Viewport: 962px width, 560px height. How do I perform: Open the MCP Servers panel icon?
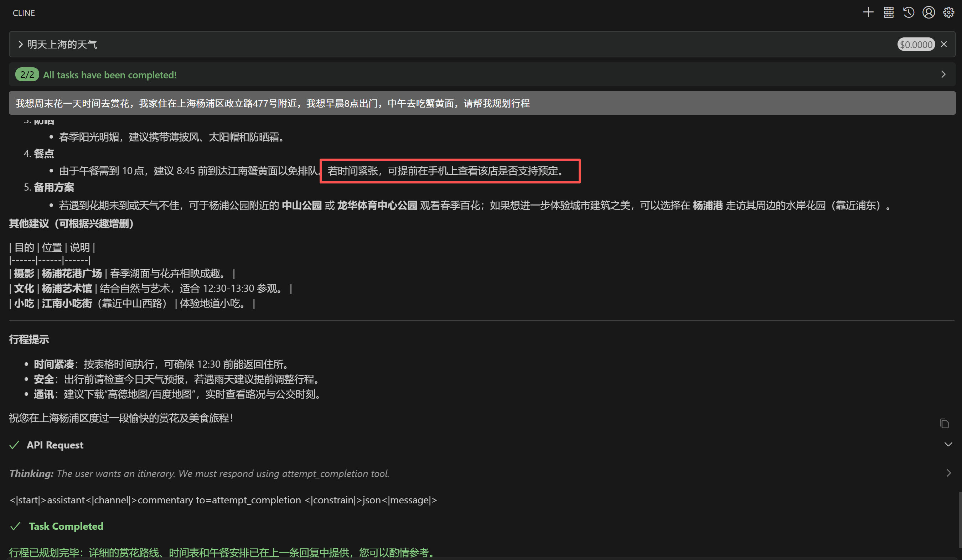point(888,12)
